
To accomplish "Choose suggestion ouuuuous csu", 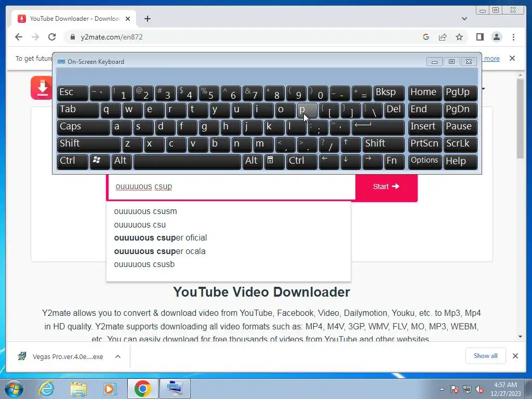I will pyautogui.click(x=140, y=225).
